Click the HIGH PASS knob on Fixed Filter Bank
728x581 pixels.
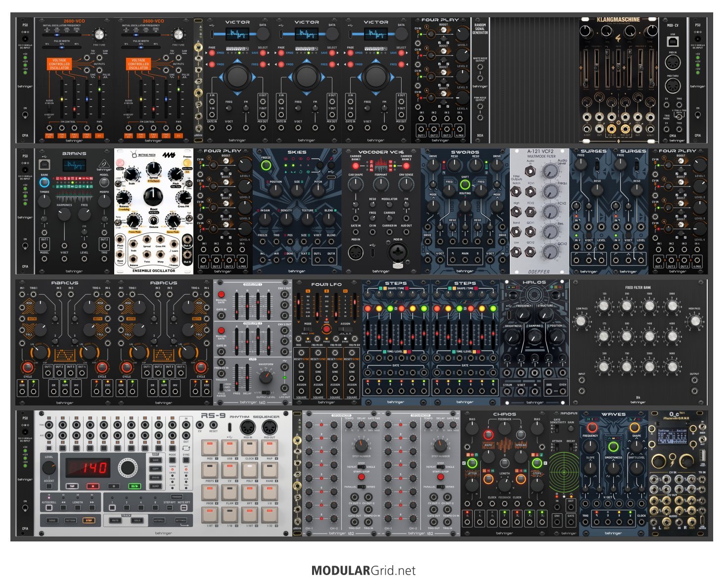tap(695, 321)
